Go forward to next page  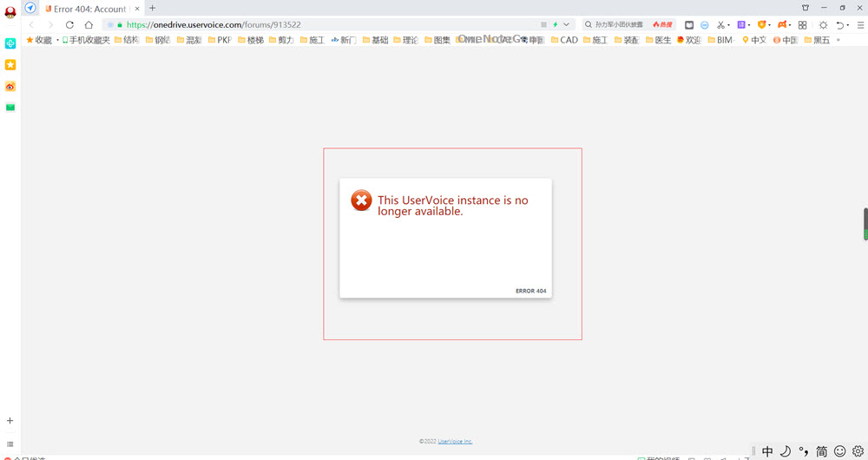50,25
